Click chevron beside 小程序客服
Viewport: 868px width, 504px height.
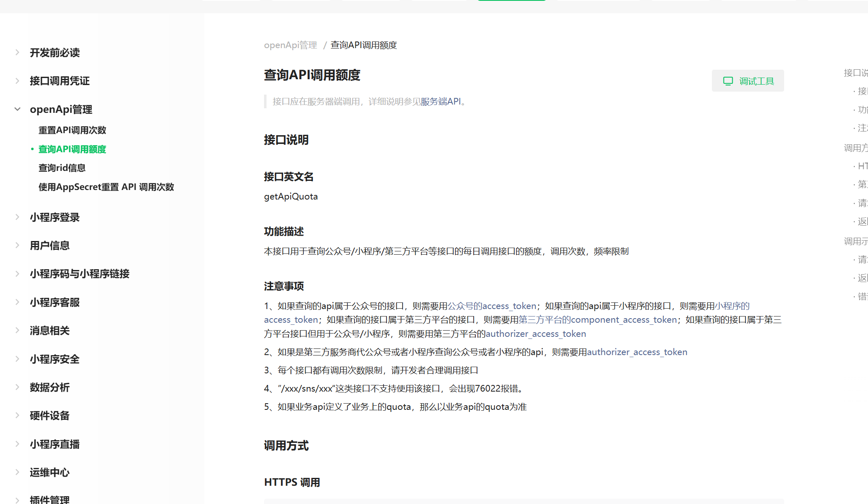[x=17, y=302]
